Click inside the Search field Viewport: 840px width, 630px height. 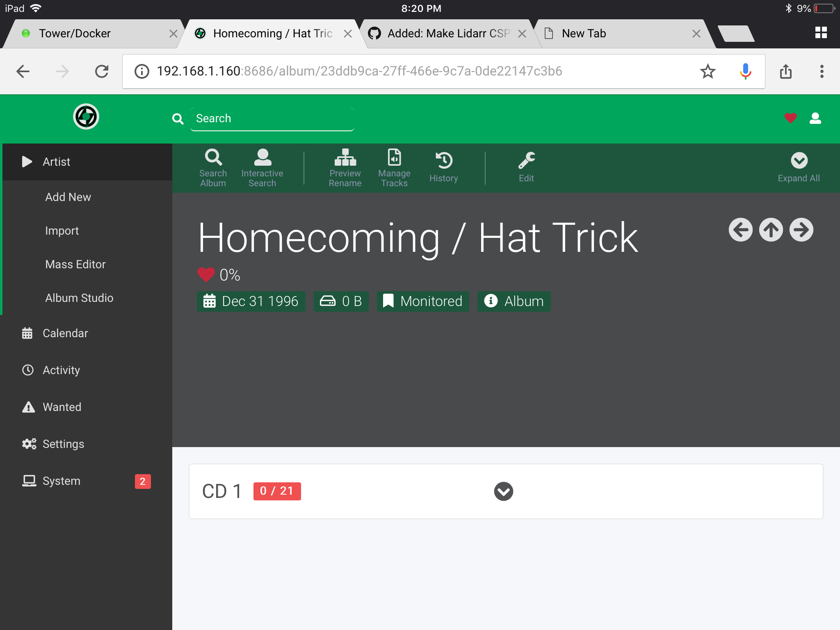click(272, 118)
